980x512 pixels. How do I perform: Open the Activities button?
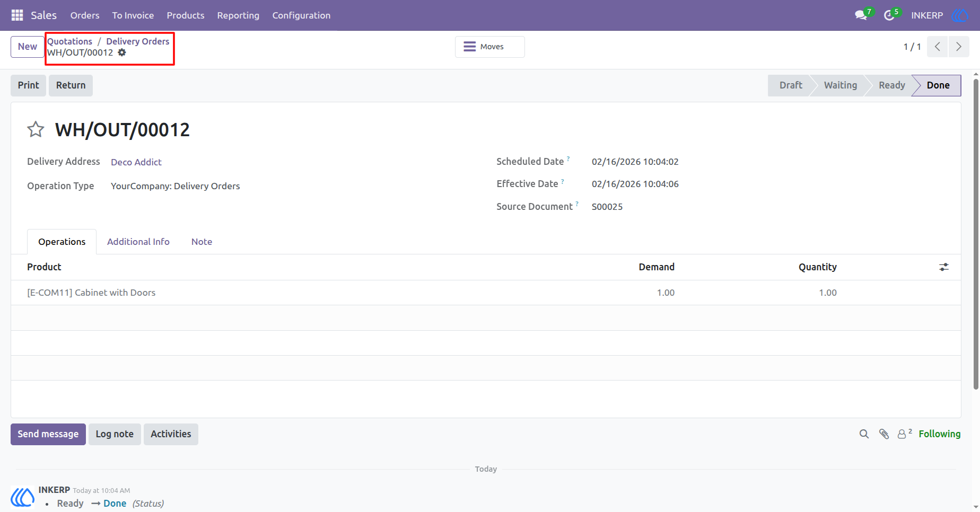[171, 434]
